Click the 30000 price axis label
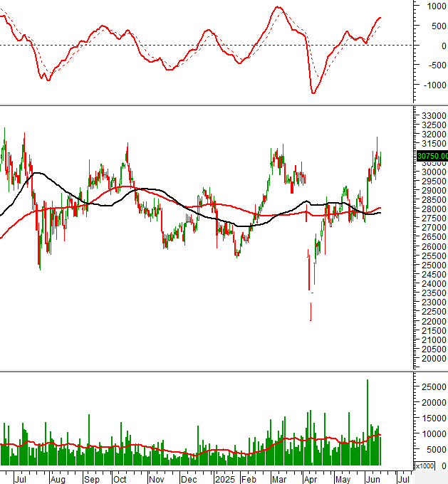Screen dimensions: 448x484 pyautogui.click(x=434, y=172)
